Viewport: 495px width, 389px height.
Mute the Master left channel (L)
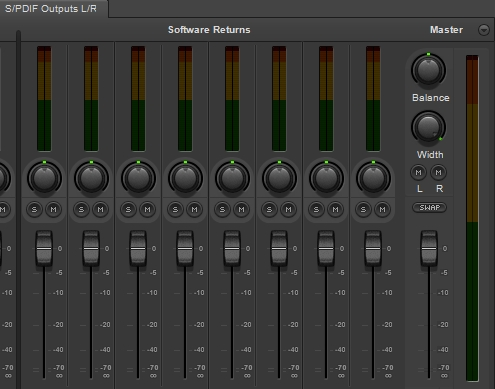coord(418,172)
